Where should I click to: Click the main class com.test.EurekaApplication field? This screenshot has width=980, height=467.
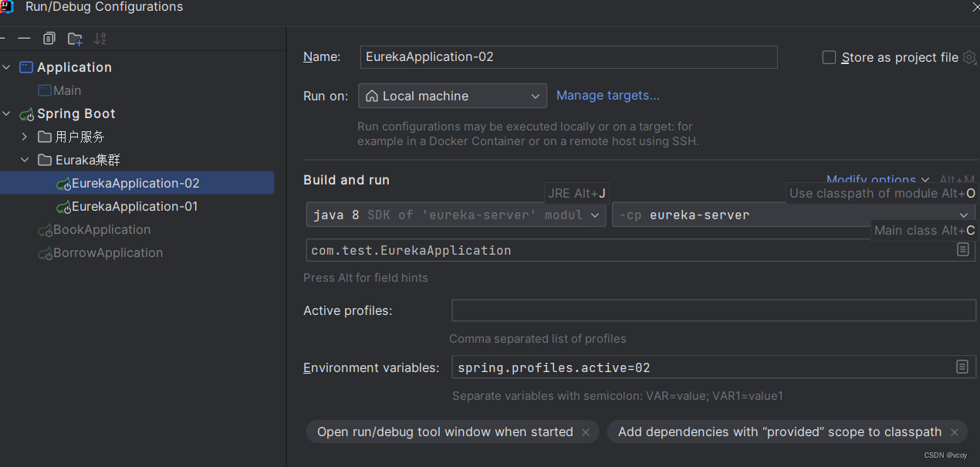(x=640, y=250)
